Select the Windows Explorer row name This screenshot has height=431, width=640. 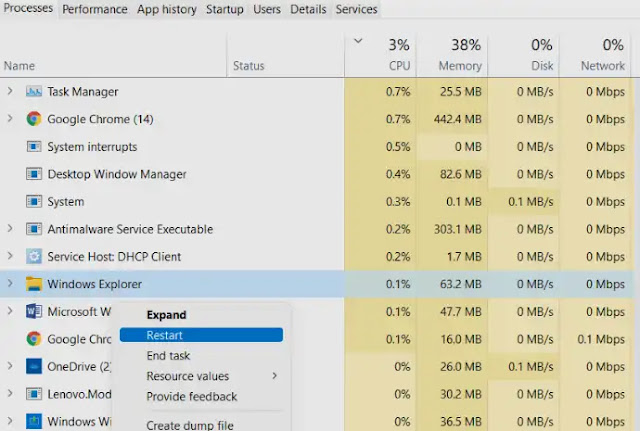coord(94,284)
